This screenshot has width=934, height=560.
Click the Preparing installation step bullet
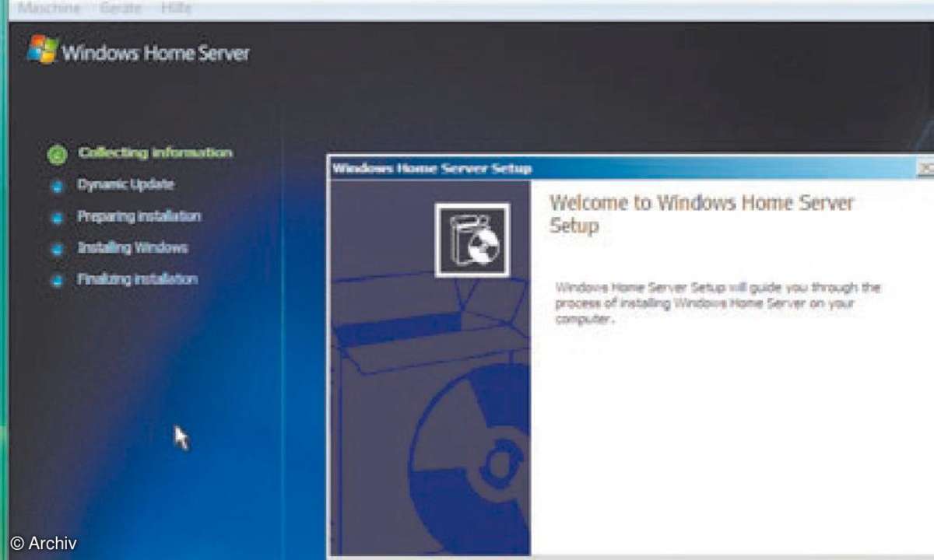(57, 218)
